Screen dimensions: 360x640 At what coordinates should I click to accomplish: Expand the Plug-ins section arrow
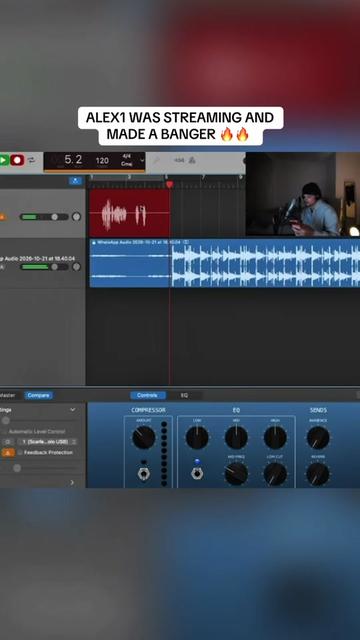click(x=72, y=482)
